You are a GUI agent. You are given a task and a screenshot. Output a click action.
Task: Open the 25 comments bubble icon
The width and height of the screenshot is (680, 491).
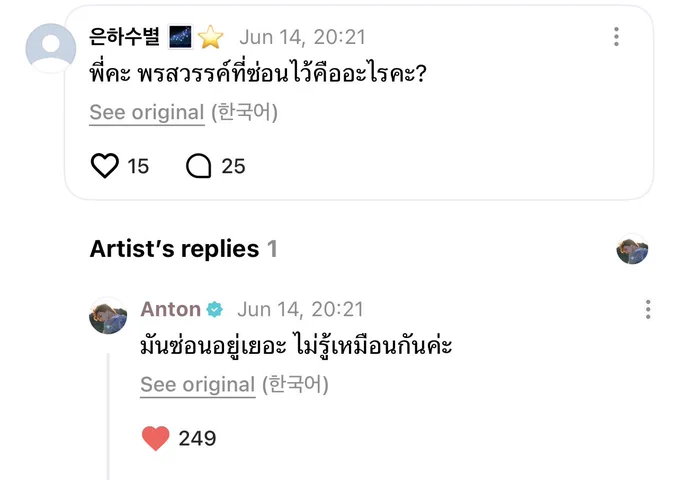(199, 166)
